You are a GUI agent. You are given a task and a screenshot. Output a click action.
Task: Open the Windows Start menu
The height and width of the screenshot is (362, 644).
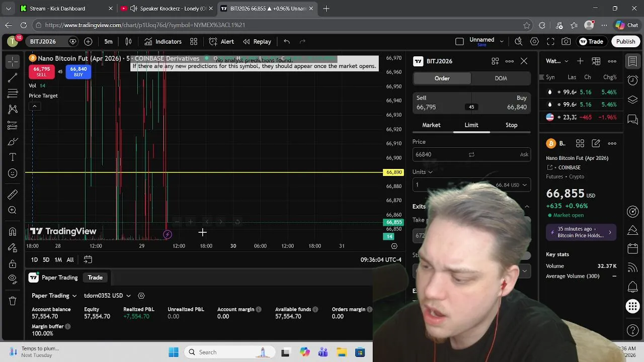pyautogui.click(x=174, y=352)
